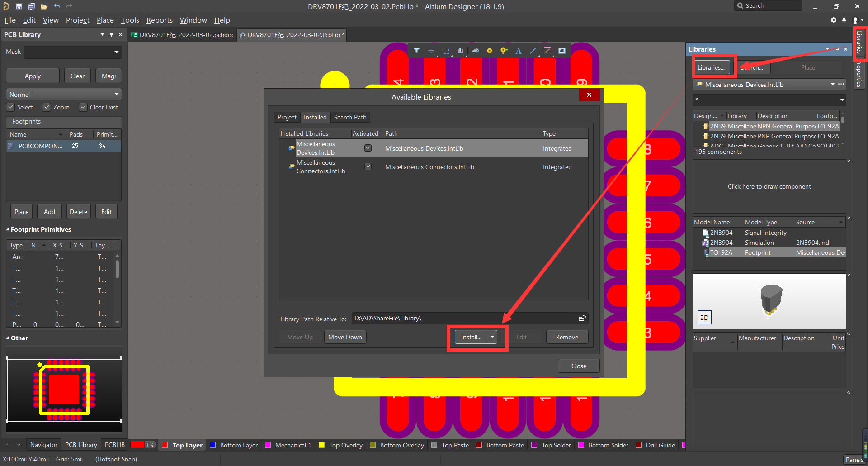This screenshot has height=466, width=868.
Task: Click the Open document icon
Action: coord(43,6)
